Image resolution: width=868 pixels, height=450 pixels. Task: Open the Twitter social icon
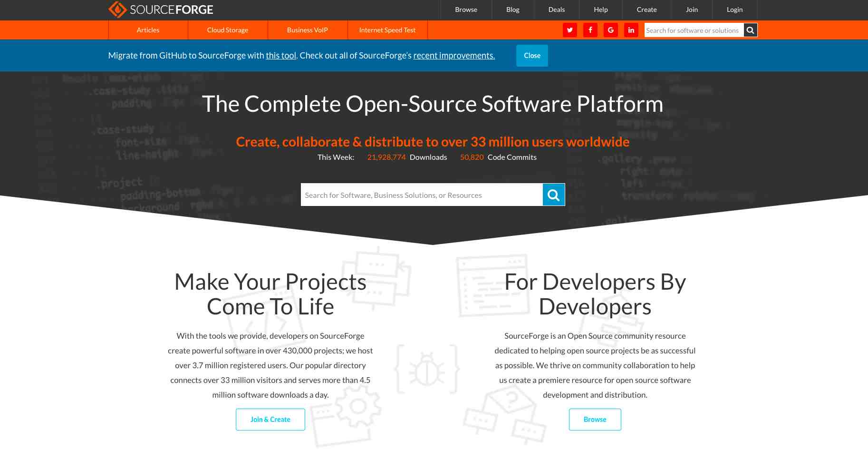click(x=569, y=30)
